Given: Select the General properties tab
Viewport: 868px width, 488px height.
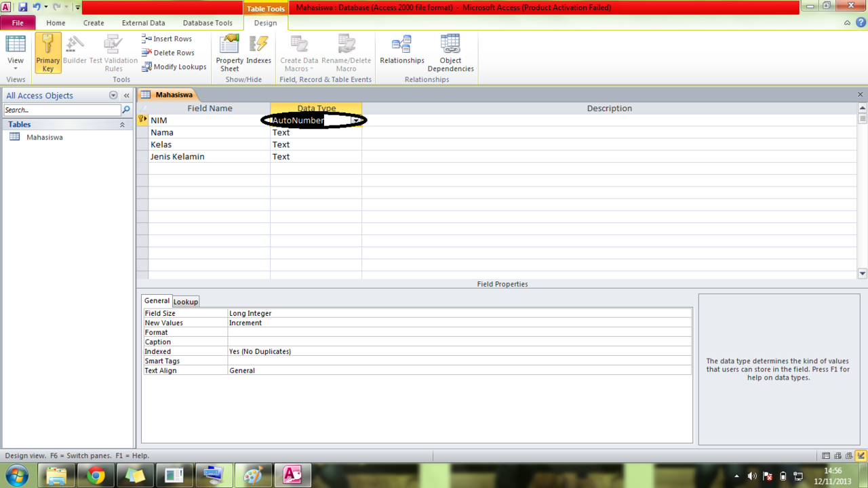Looking at the screenshot, I should 157,301.
